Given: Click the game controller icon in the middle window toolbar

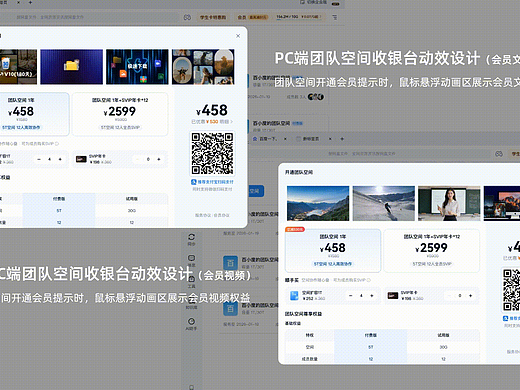Looking at the screenshot, I should tap(499, 154).
